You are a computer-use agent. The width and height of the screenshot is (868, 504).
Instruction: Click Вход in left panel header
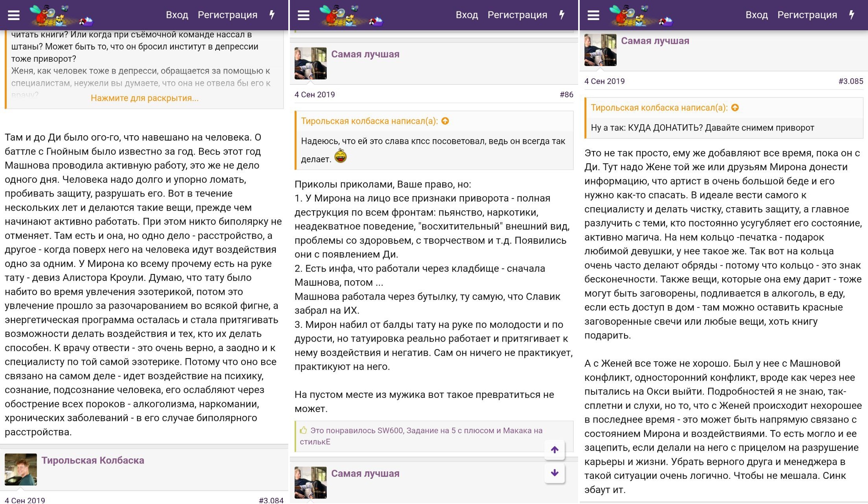(177, 15)
